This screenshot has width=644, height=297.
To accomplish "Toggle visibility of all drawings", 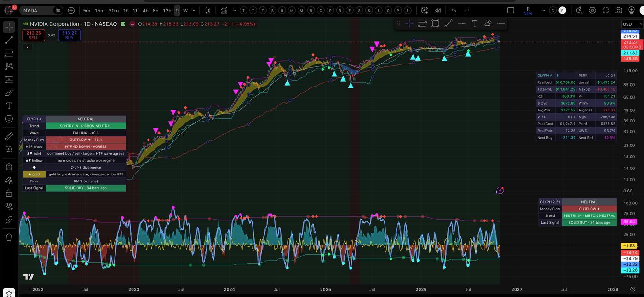I will tap(9, 206).
